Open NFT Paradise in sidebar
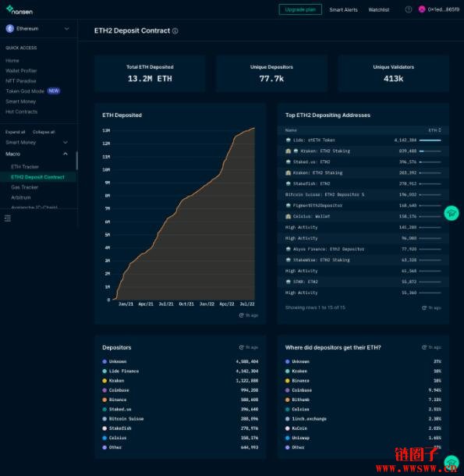Screen dimensions: 464x476 [20, 81]
